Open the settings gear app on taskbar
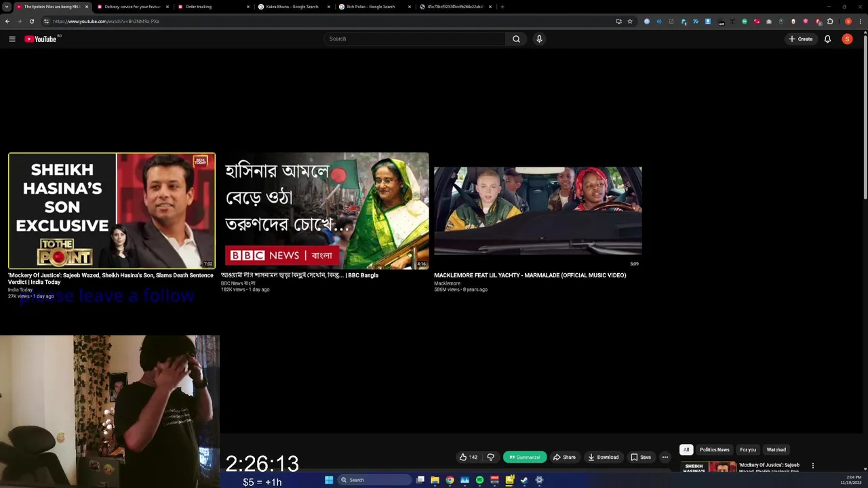 click(539, 480)
